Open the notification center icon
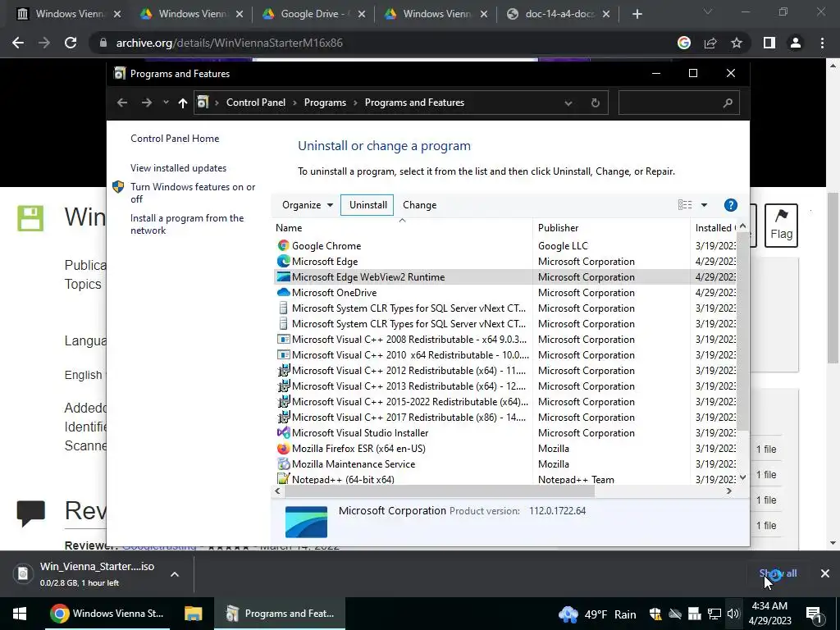This screenshot has height=630, width=840. coord(814,614)
